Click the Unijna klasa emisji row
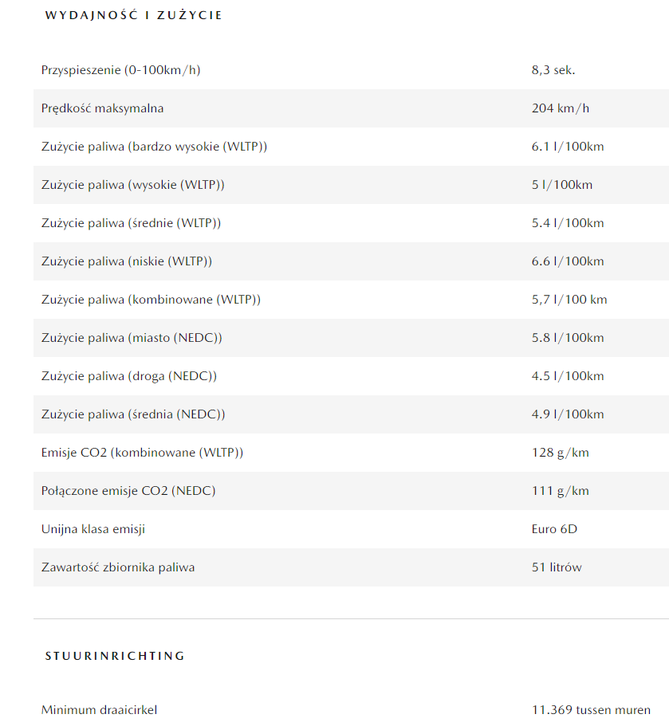 click(x=351, y=529)
